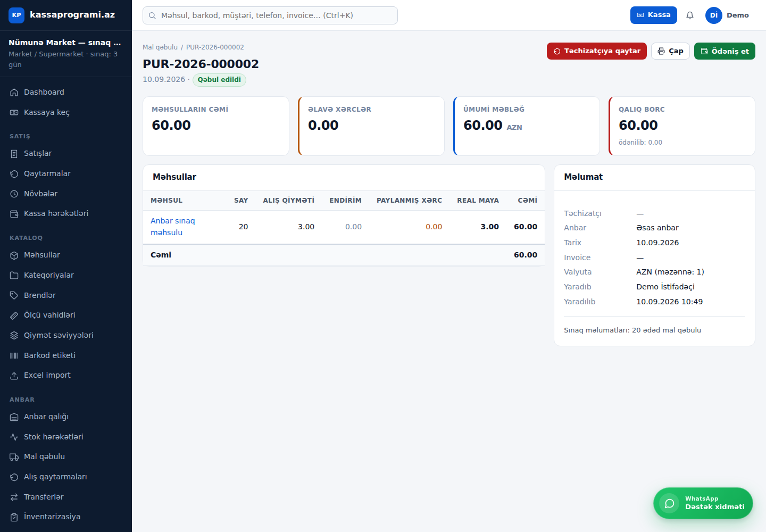Click the AZN (məzənnə: 1) currency value
Viewport: 766px width, 532px height.
tap(670, 272)
